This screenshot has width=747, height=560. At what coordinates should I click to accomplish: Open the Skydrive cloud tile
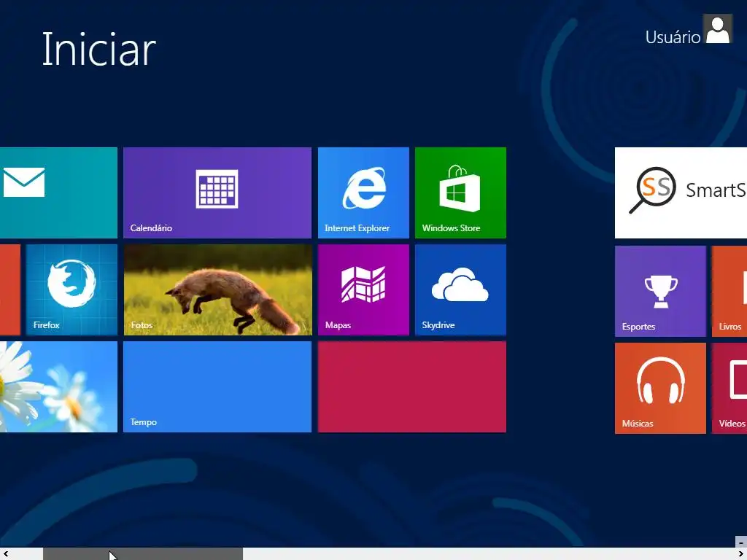461,290
